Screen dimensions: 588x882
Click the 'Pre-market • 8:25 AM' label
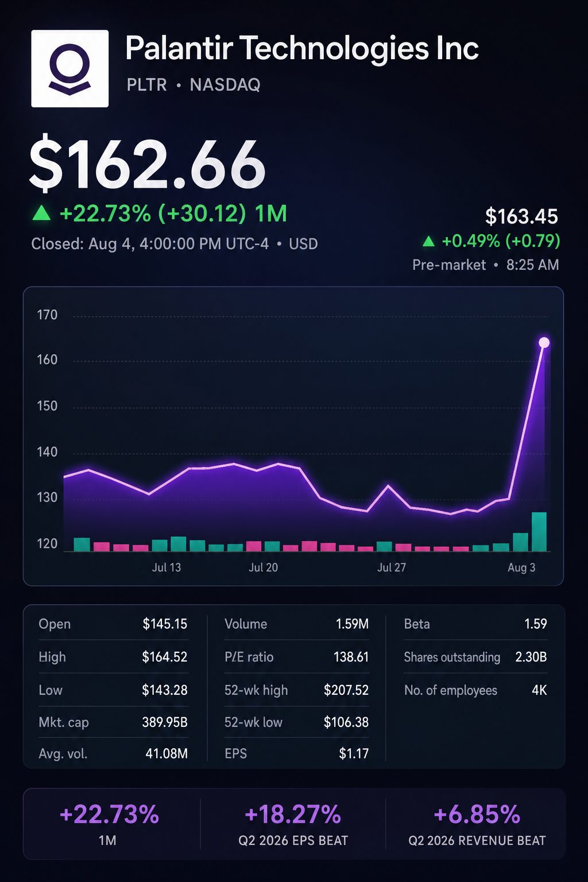click(486, 265)
